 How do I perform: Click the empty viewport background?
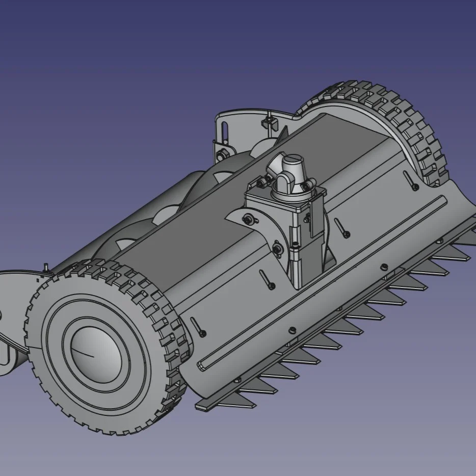[102, 76]
